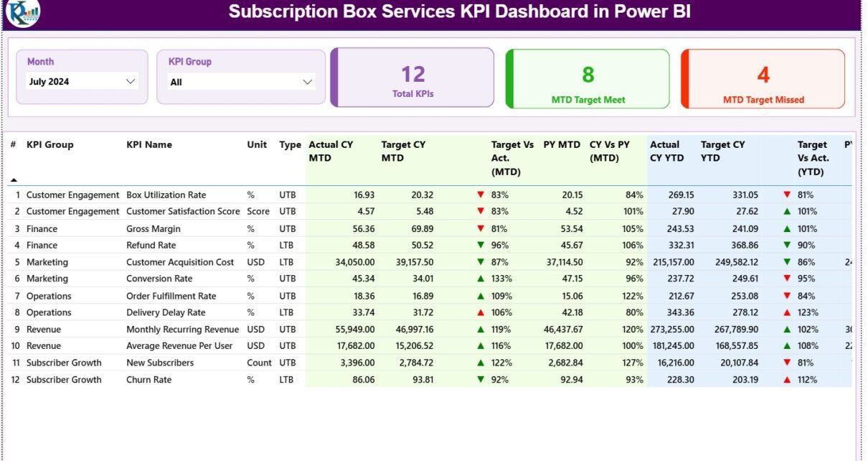Select the Total KPIs card
This screenshot has height=461, width=868.
click(x=412, y=78)
